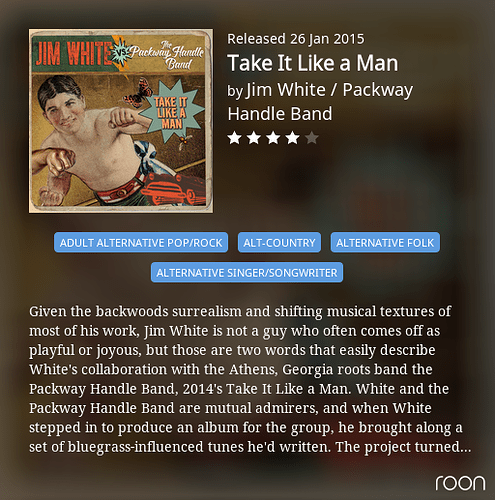
Task: Click the butterfly on the album artwork
Action: [138, 94]
